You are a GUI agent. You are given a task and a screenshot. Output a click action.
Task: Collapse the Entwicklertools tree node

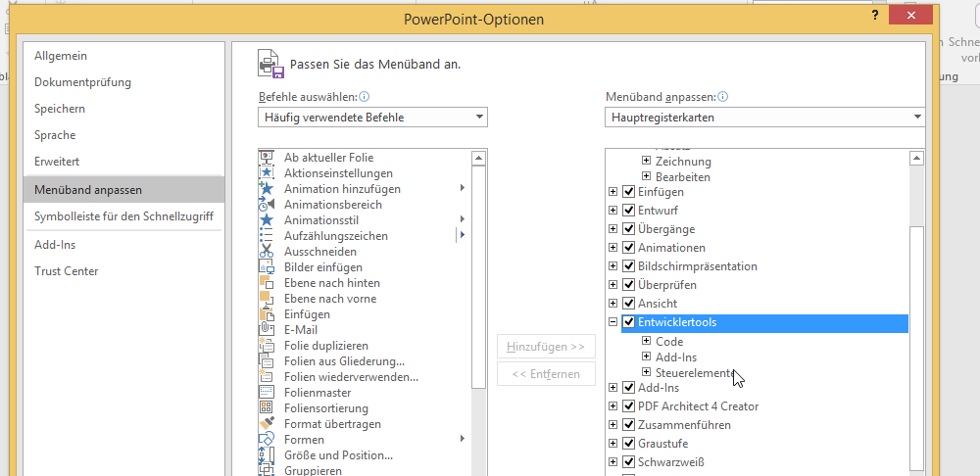(x=613, y=322)
